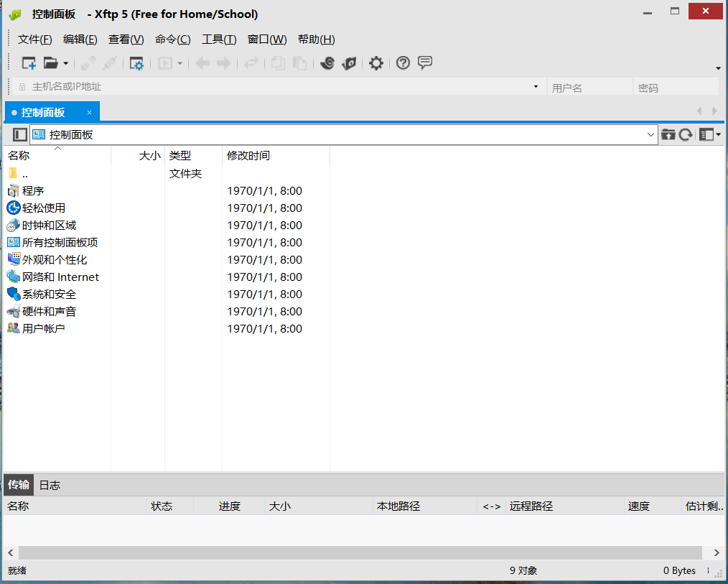728x584 pixels.
Task: Expand the Open Session dropdown arrow
Action: point(65,63)
